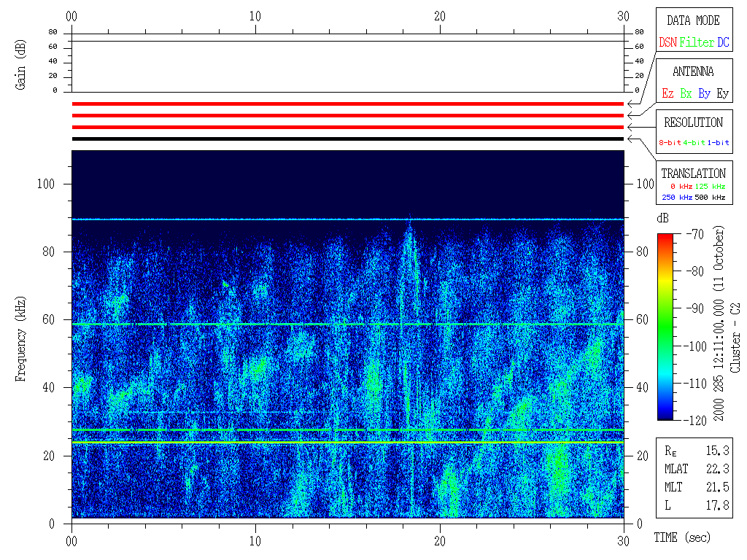Viewport: 747px width, 560px height.
Task: Select the 500 kHz translation label
Action: point(711,198)
